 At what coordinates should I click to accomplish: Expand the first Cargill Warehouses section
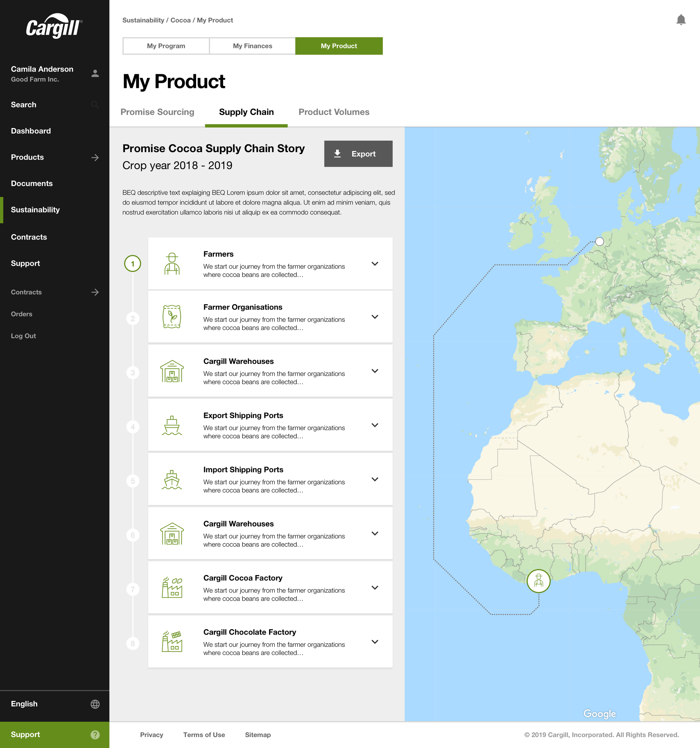point(375,371)
